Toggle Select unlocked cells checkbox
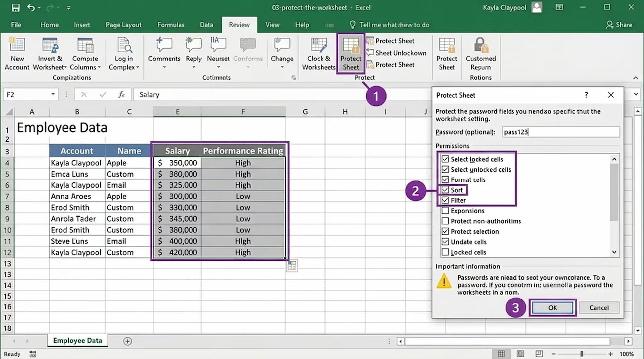Viewport: 644px width, 359px height. (x=445, y=169)
